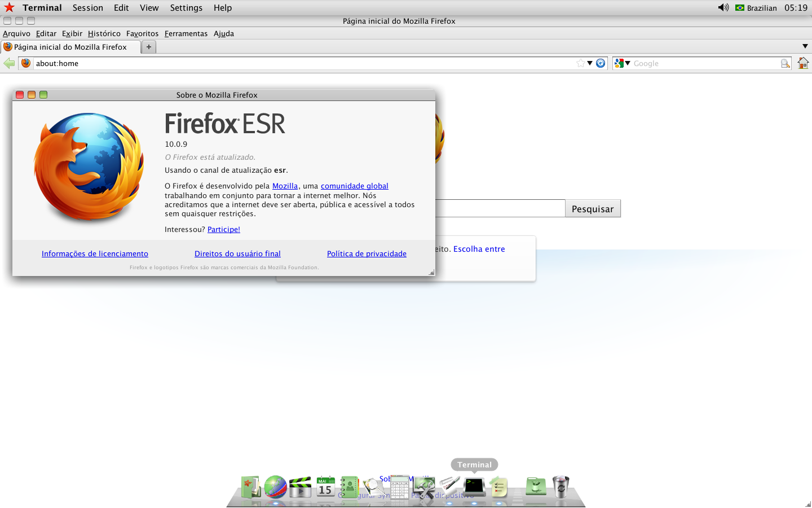
Task: Click the clock showing 05:19
Action: 796,8
